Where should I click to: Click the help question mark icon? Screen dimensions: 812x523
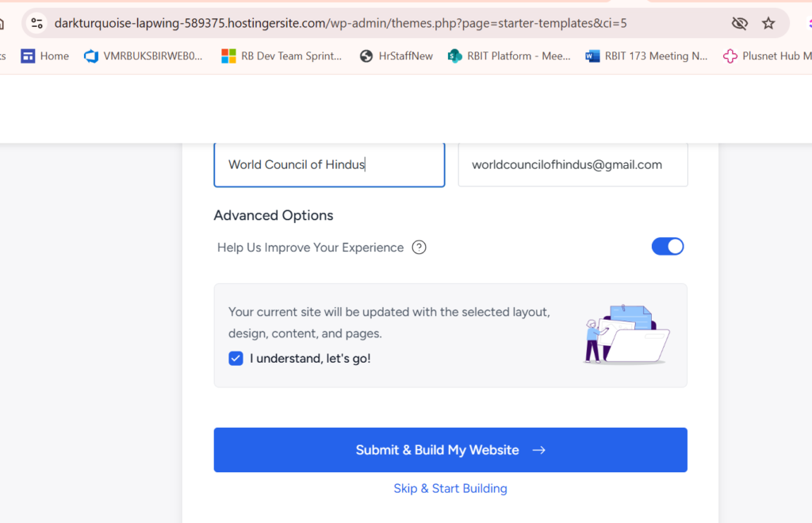[x=419, y=248]
